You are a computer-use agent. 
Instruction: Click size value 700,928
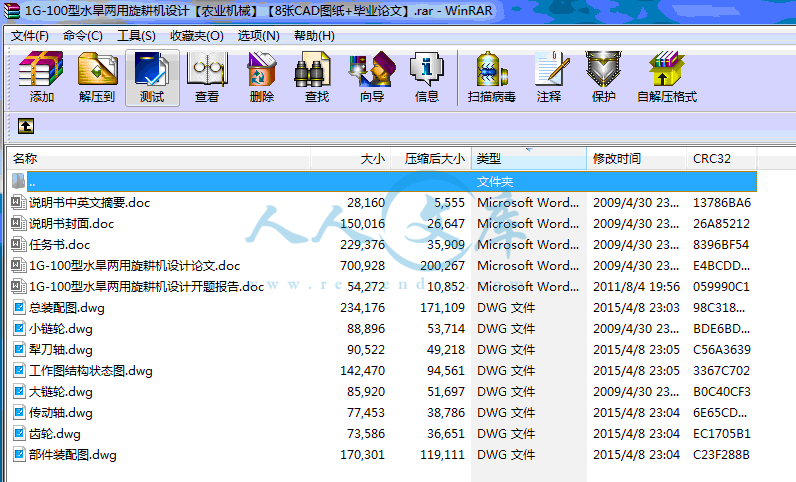click(x=362, y=266)
